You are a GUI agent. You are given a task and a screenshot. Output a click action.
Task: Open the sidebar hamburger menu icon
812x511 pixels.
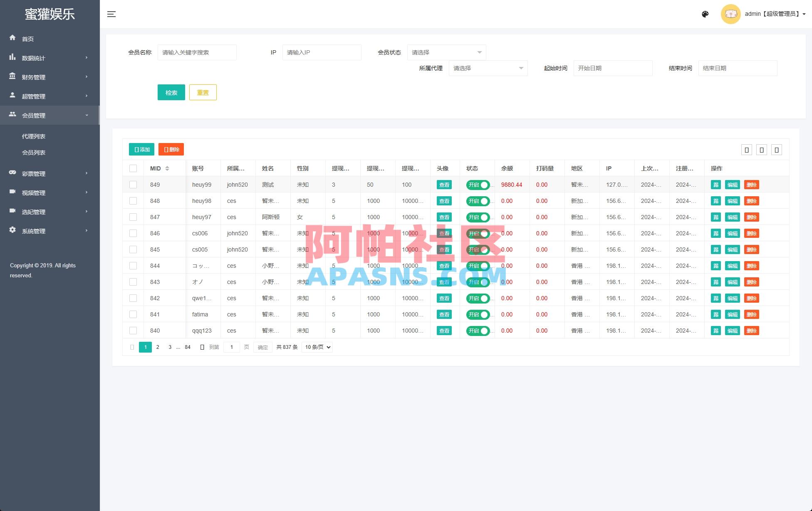point(111,14)
